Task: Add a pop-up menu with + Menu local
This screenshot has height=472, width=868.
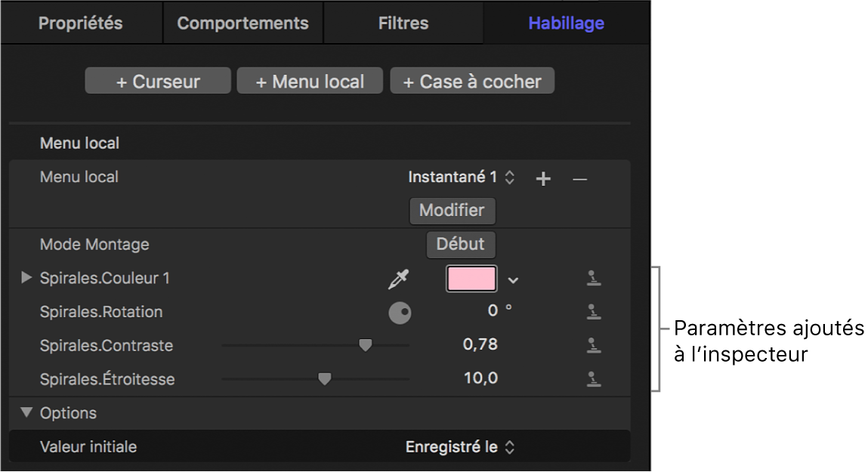Action: click(x=310, y=80)
